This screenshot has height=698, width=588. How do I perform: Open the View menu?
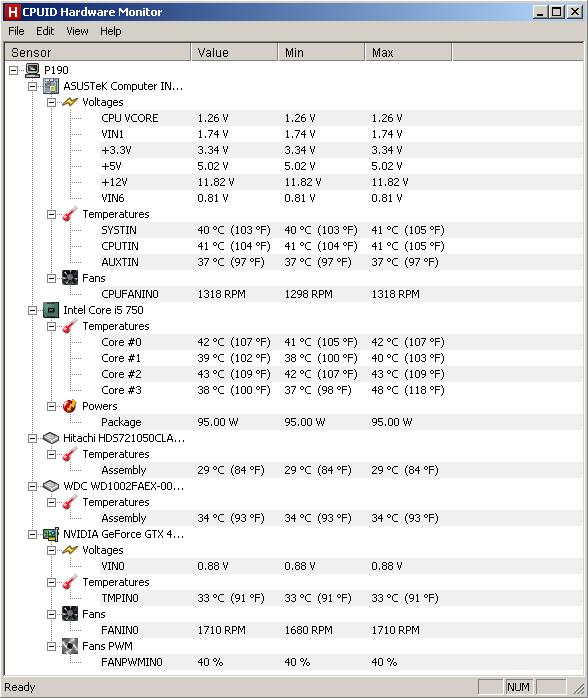click(x=77, y=31)
